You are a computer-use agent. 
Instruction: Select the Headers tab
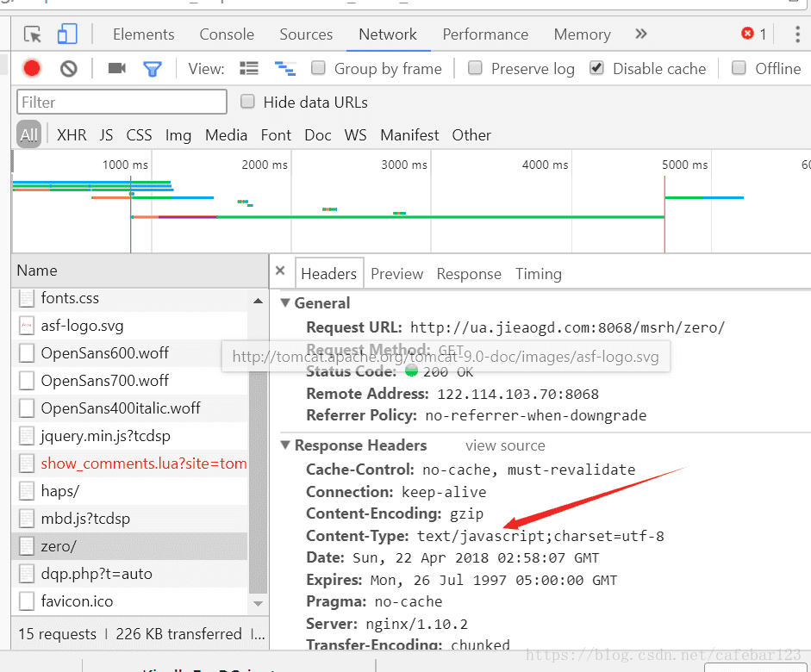pyautogui.click(x=329, y=273)
